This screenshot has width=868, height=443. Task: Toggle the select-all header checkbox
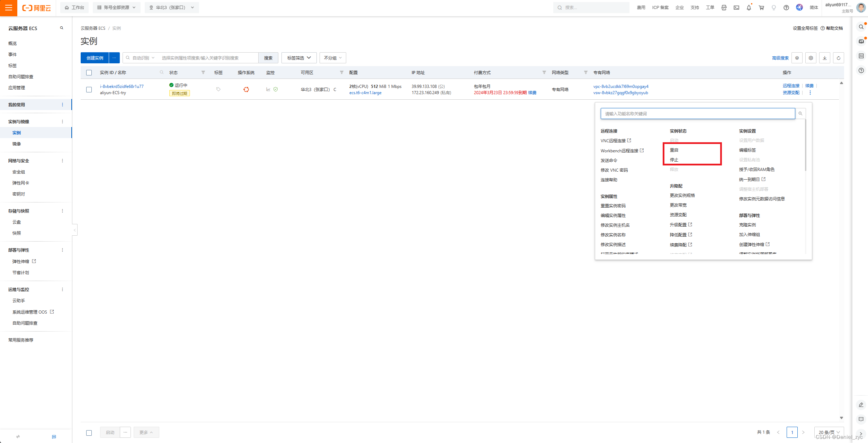click(x=89, y=73)
